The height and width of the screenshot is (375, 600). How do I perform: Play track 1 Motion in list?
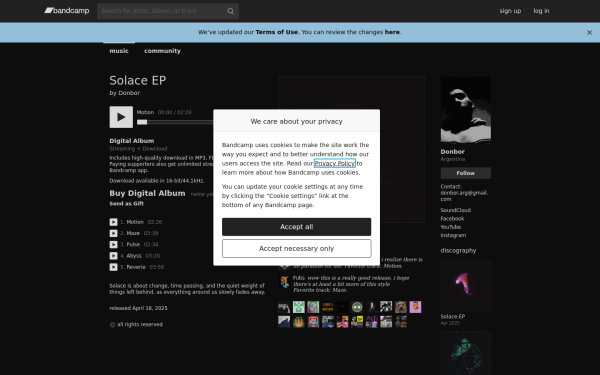(113, 222)
